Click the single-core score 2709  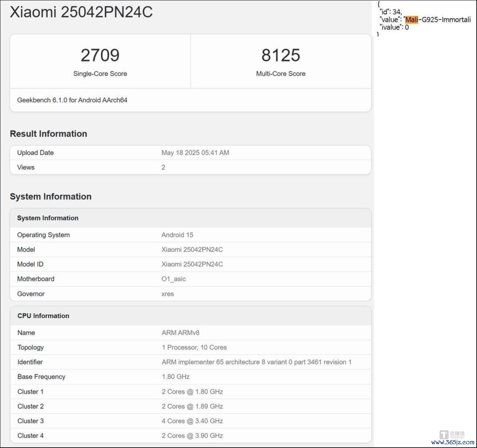tap(100, 55)
